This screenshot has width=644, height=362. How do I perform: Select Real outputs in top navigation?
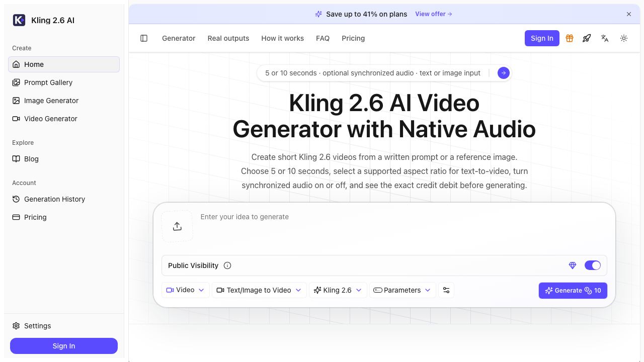228,38
